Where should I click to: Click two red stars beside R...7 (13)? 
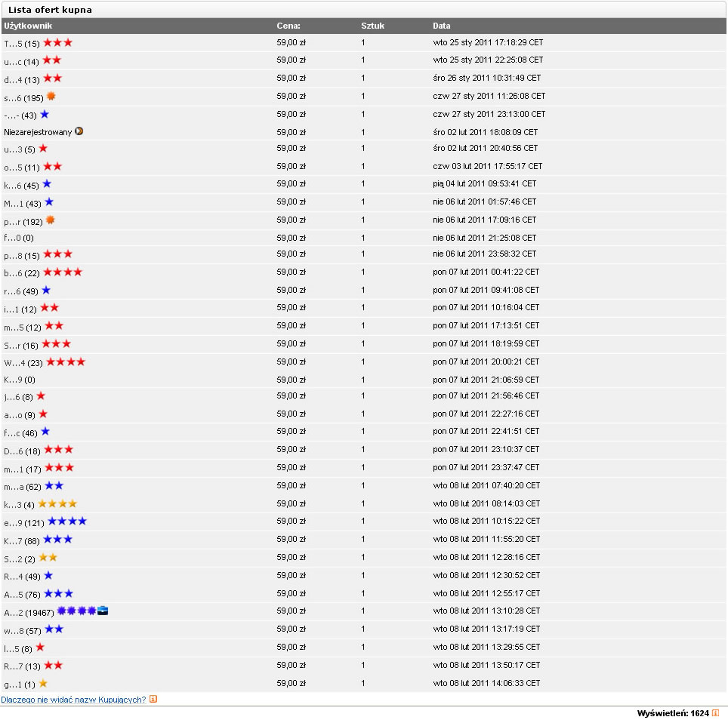(x=54, y=665)
